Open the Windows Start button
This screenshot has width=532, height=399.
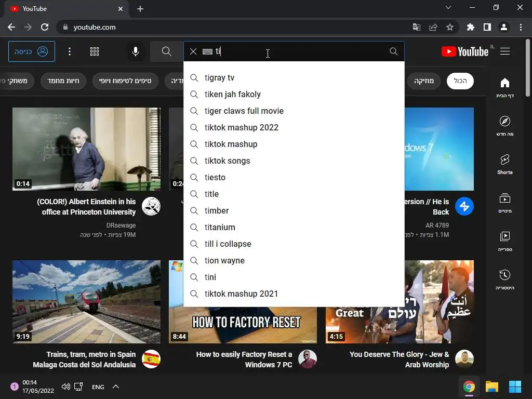(x=515, y=387)
